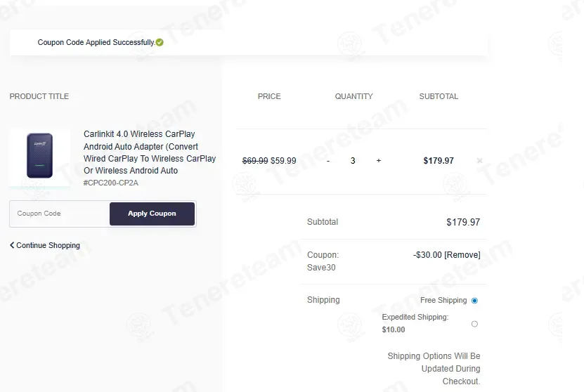Focus the Coupon Code input field
The width and height of the screenshot is (584, 392).
pos(60,214)
